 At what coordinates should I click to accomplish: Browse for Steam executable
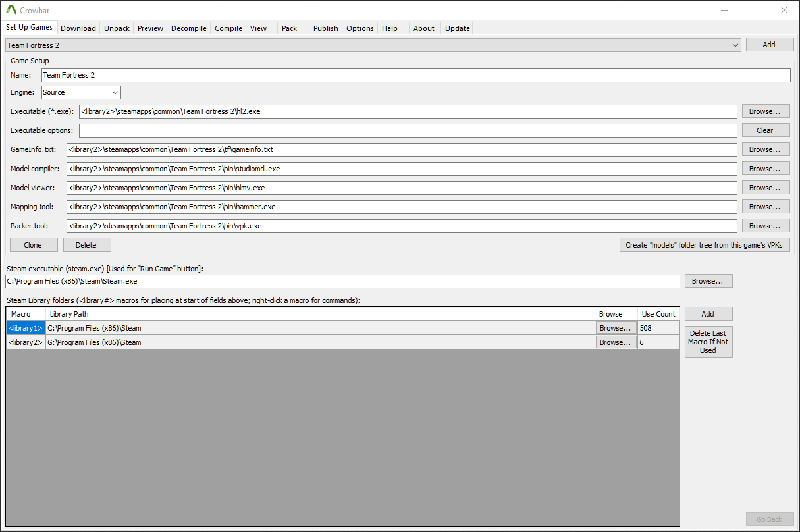pyautogui.click(x=708, y=281)
